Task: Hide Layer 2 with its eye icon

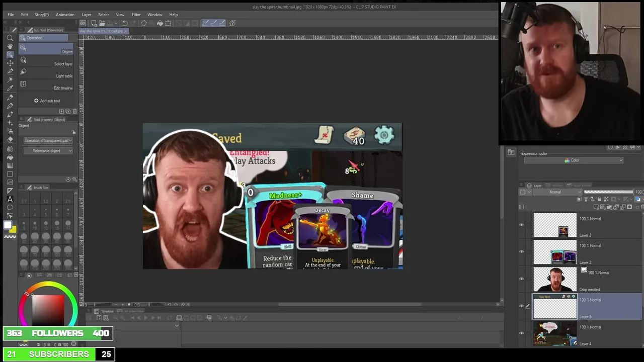Action: 521,252
